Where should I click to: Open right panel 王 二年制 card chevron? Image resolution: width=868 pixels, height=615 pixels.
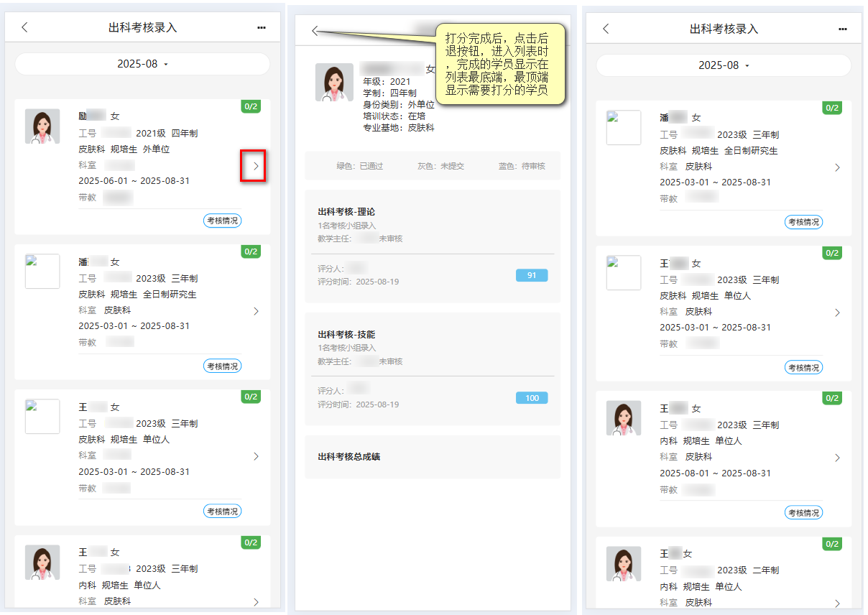coord(837,604)
